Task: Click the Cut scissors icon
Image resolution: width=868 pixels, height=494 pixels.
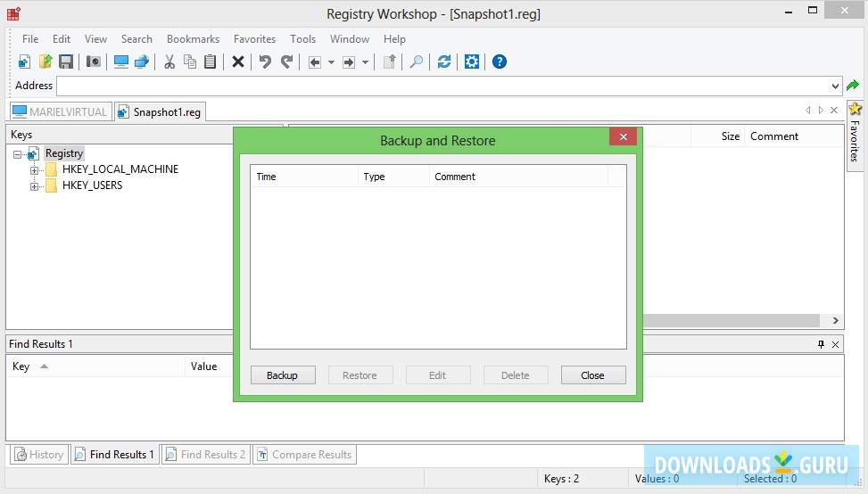Action: click(169, 62)
